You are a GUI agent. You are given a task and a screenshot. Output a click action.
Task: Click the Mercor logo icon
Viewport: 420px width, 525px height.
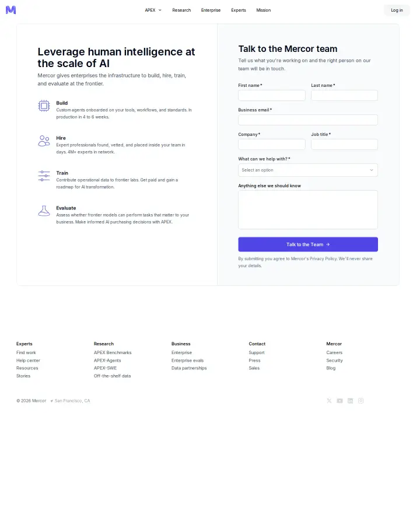point(10,10)
